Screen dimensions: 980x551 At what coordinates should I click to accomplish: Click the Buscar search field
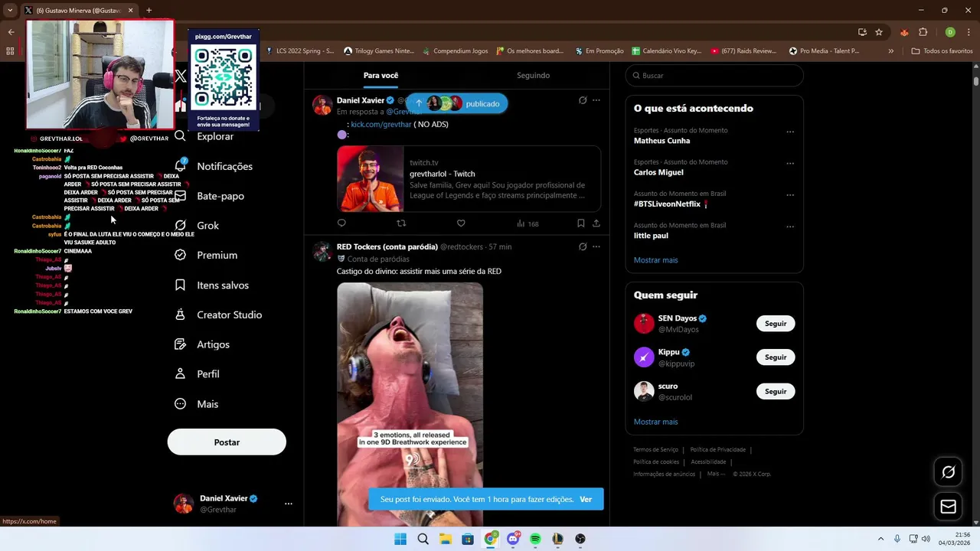point(714,76)
